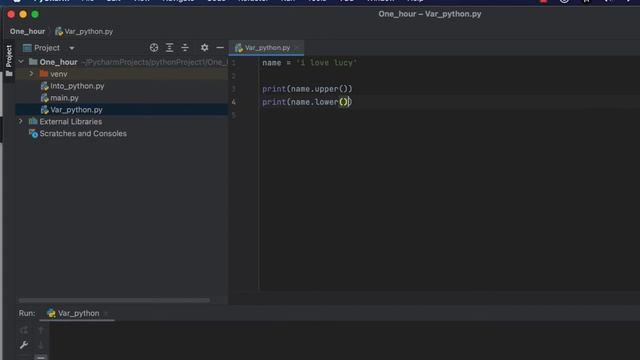The image size is (640, 360).
Task: Expand the venv folder chevron
Action: [31, 74]
